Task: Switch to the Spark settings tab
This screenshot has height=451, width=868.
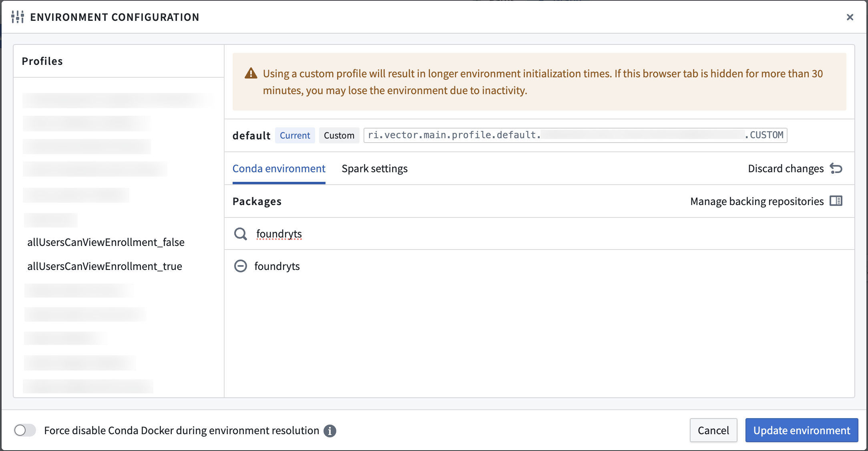Action: coord(375,169)
